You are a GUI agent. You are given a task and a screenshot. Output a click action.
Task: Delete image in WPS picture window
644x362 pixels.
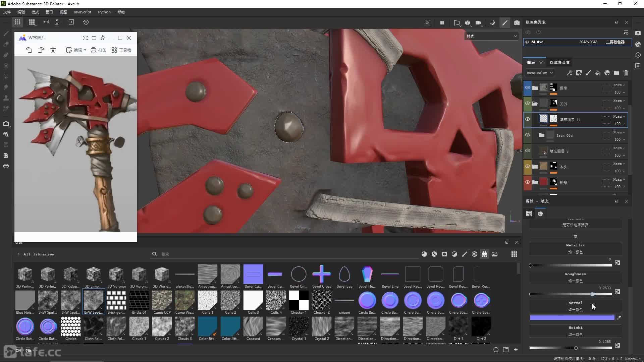pos(53,50)
